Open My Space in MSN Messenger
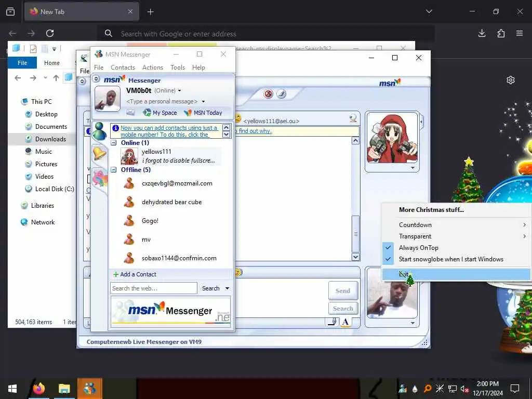 [x=160, y=113]
